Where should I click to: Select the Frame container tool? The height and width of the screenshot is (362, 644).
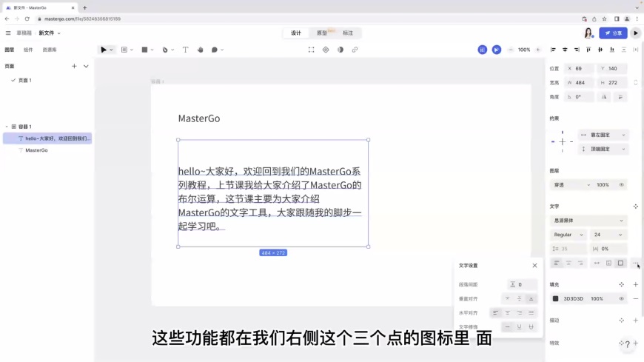[x=124, y=50]
